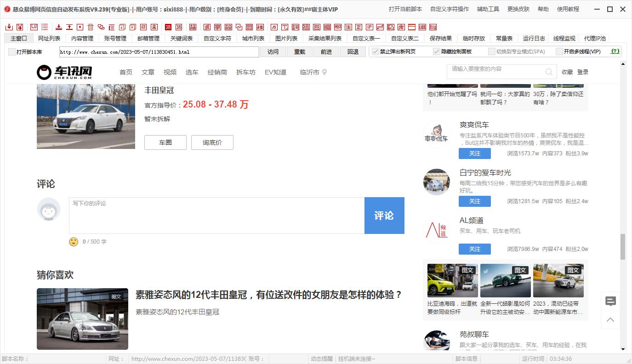
Task: Click the 前进 forward button
Action: pos(326,52)
